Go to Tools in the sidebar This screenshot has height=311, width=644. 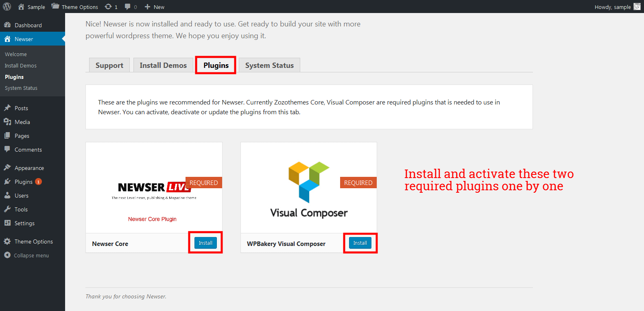point(21,209)
